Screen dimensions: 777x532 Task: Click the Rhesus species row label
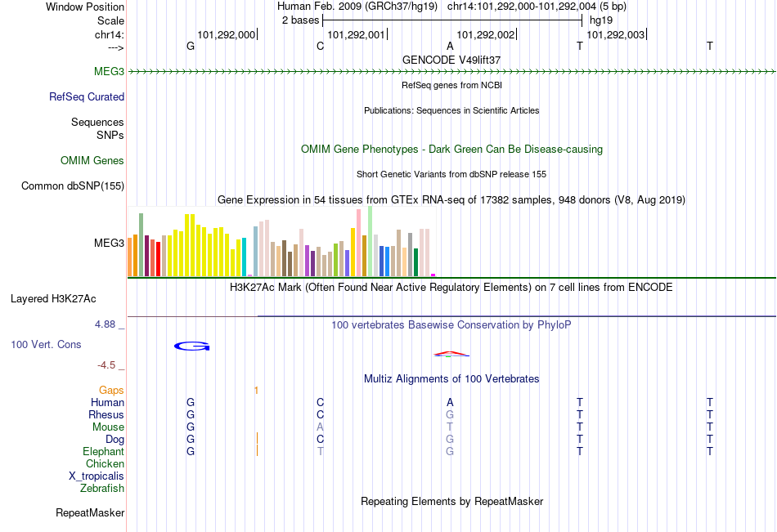click(106, 414)
